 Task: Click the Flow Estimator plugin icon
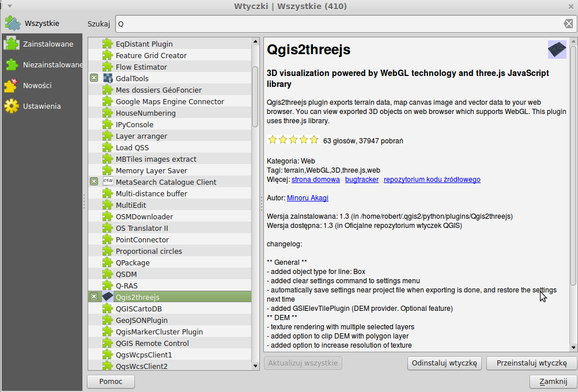[x=108, y=67]
